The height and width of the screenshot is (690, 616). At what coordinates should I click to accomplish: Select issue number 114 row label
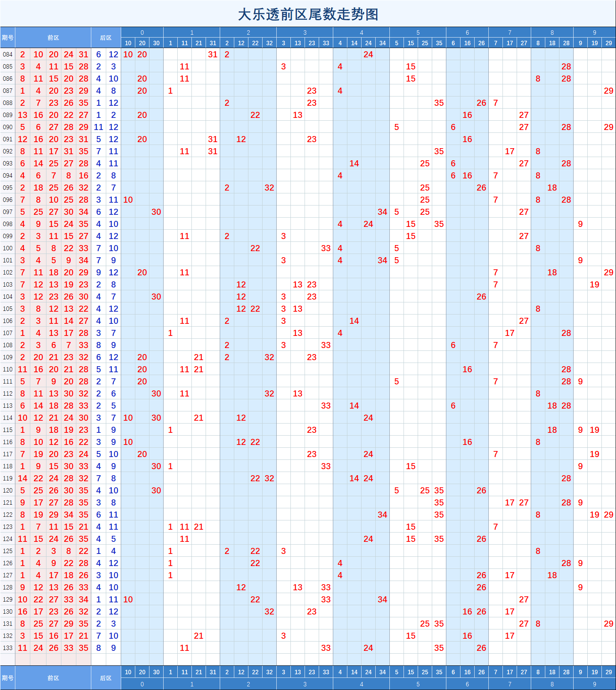coord(8,418)
